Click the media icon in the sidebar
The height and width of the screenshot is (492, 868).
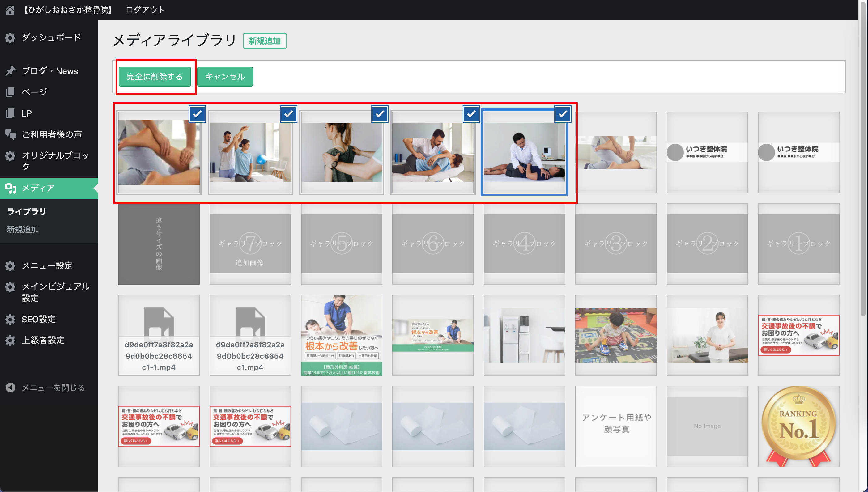[10, 188]
